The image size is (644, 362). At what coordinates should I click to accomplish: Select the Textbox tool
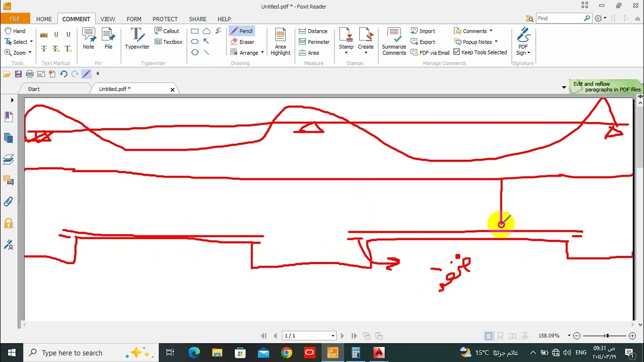169,42
